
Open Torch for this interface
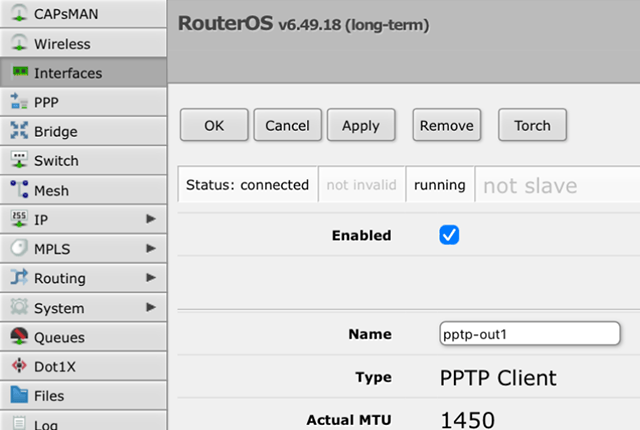tap(532, 125)
